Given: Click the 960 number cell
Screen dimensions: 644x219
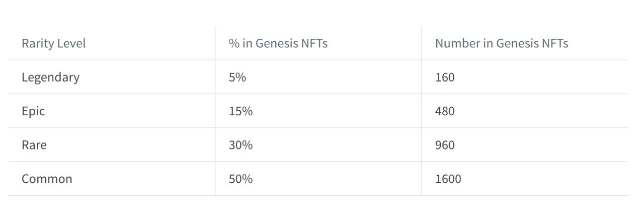Looking at the screenshot, I should [x=444, y=145].
